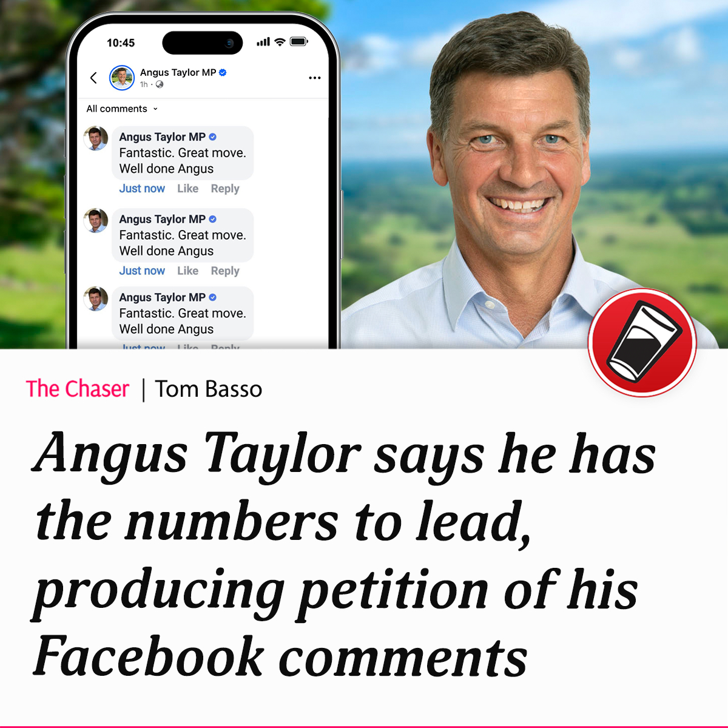Click the third commenter's avatar
728x728 pixels.
pyautogui.click(x=96, y=299)
